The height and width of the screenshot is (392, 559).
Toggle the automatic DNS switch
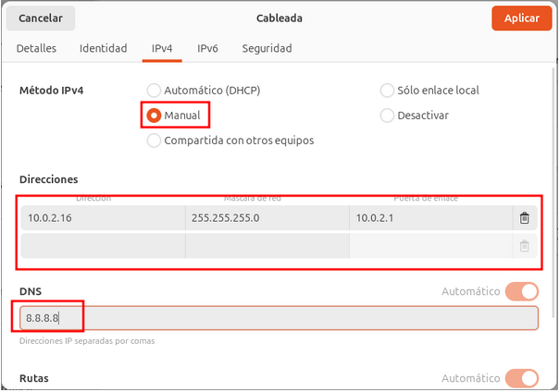521,292
